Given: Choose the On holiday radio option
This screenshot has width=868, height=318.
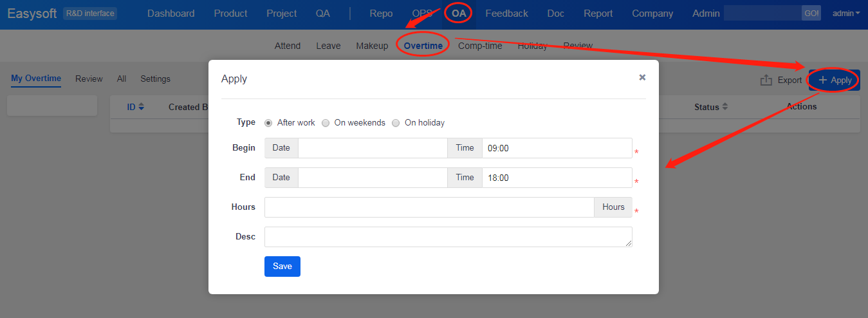Looking at the screenshot, I should click(396, 123).
